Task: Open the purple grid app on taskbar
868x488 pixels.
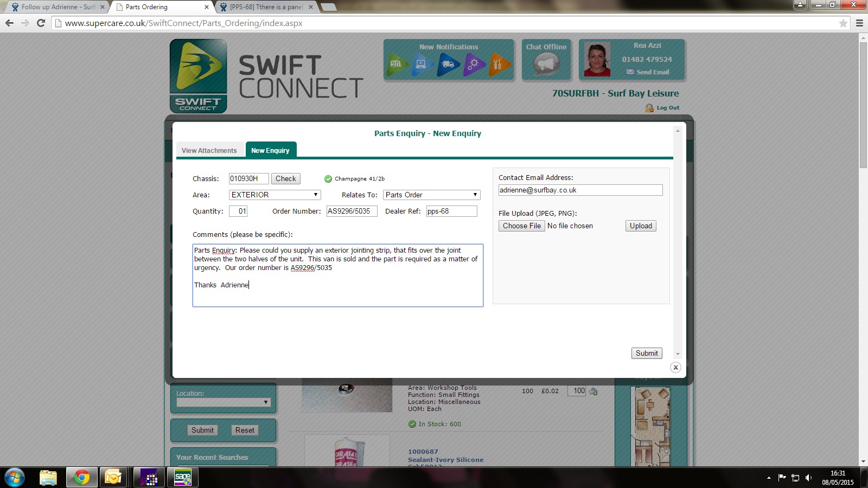Action: point(149,478)
